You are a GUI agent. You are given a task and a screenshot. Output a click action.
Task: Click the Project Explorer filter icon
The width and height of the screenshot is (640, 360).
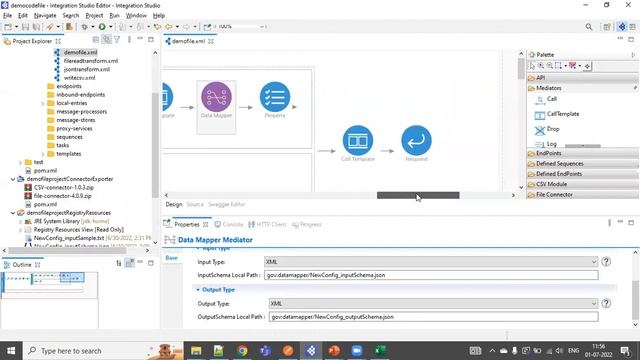click(x=117, y=40)
